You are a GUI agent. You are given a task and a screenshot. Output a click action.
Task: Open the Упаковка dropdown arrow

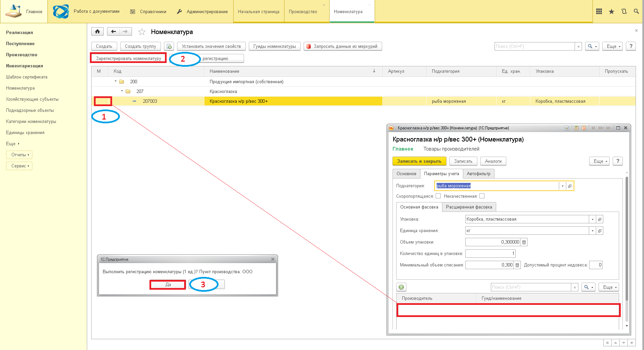(x=592, y=219)
